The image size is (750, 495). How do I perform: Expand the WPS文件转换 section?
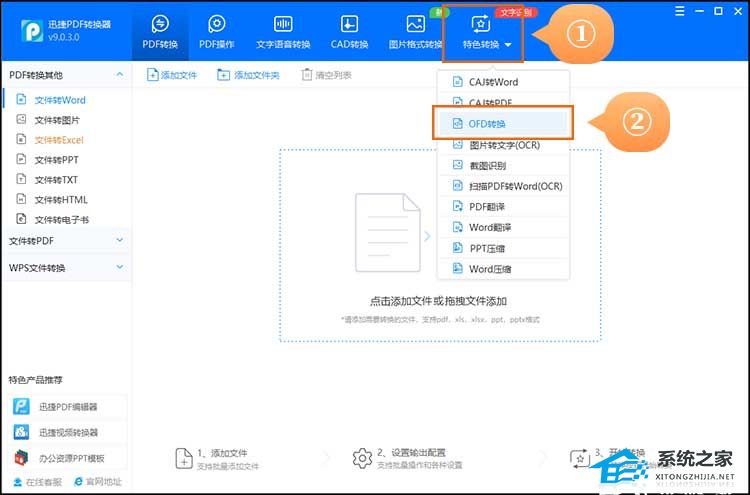point(120,268)
